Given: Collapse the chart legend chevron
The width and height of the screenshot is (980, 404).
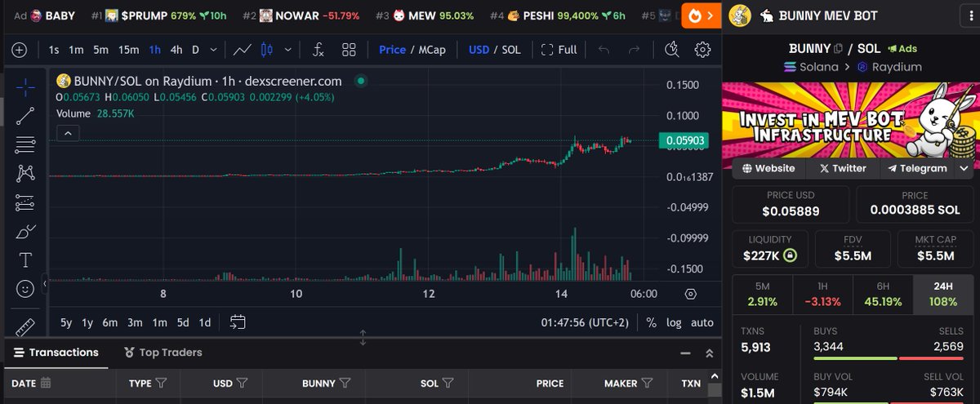Looking at the screenshot, I should [x=68, y=133].
